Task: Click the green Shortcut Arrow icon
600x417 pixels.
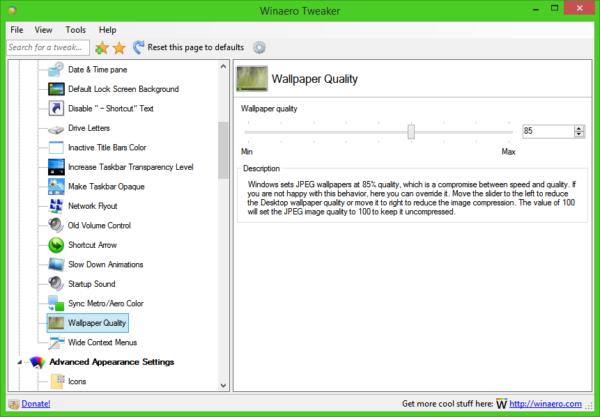Action: point(56,245)
